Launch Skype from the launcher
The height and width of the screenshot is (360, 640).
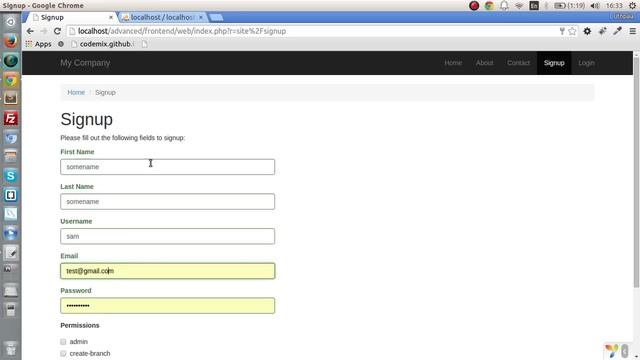click(11, 176)
